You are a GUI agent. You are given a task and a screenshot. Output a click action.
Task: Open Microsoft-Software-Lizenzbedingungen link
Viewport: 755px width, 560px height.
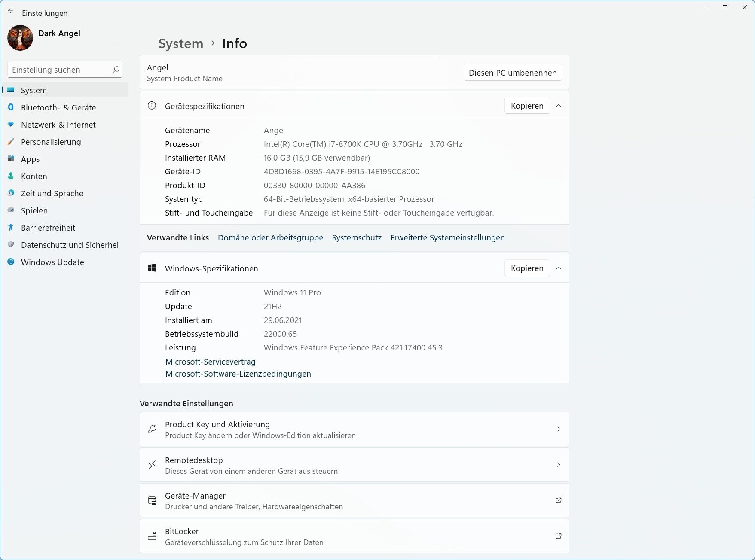tap(238, 374)
